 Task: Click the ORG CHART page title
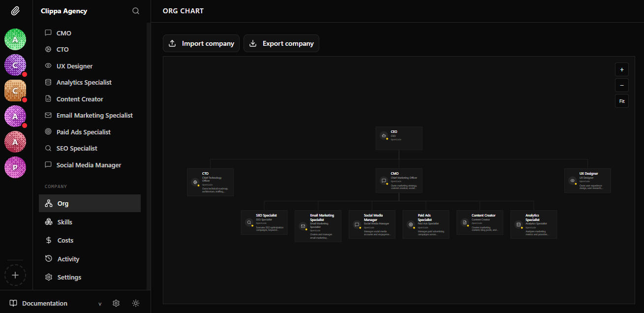click(x=183, y=11)
